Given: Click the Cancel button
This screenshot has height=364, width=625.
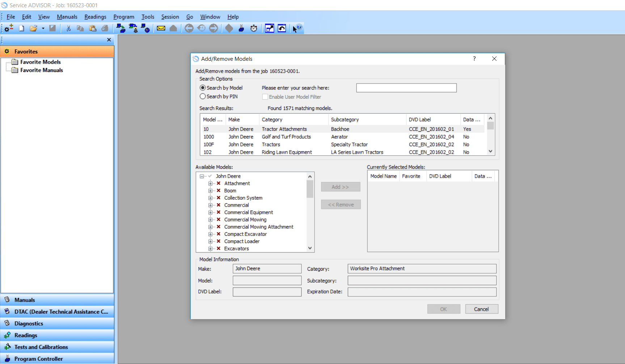Looking at the screenshot, I should click(482, 309).
